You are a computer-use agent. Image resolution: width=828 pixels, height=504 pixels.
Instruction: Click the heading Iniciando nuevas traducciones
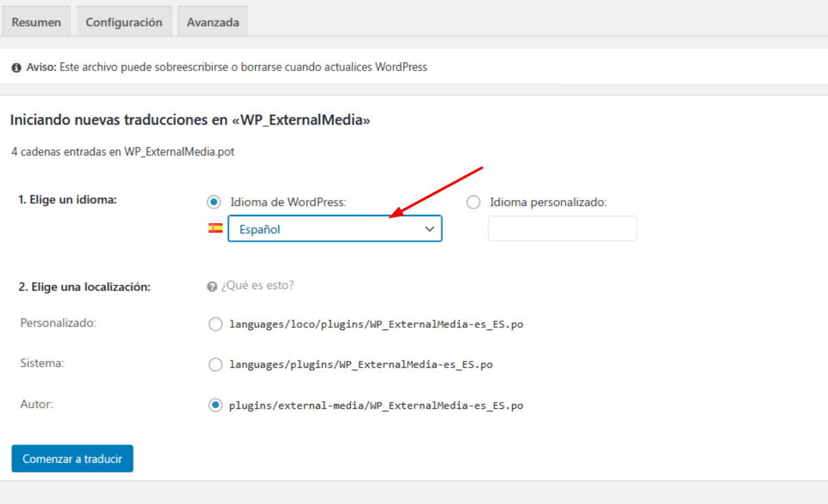point(191,120)
